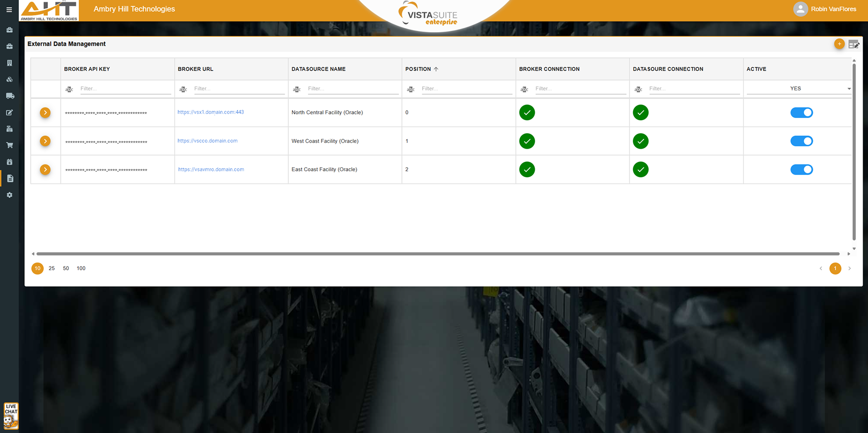Expand the East Coast Facility row
868x433 pixels.
[45, 169]
